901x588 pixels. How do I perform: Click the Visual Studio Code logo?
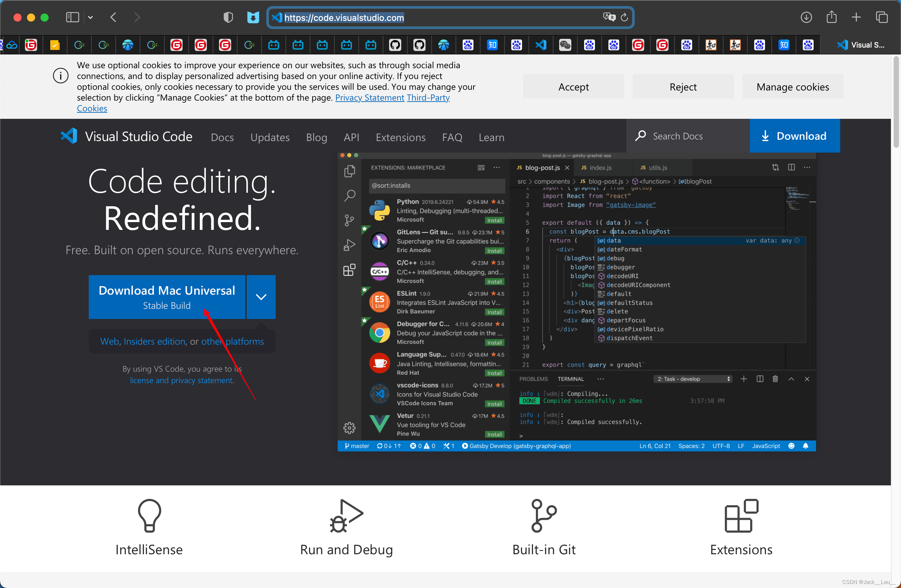pos(69,136)
